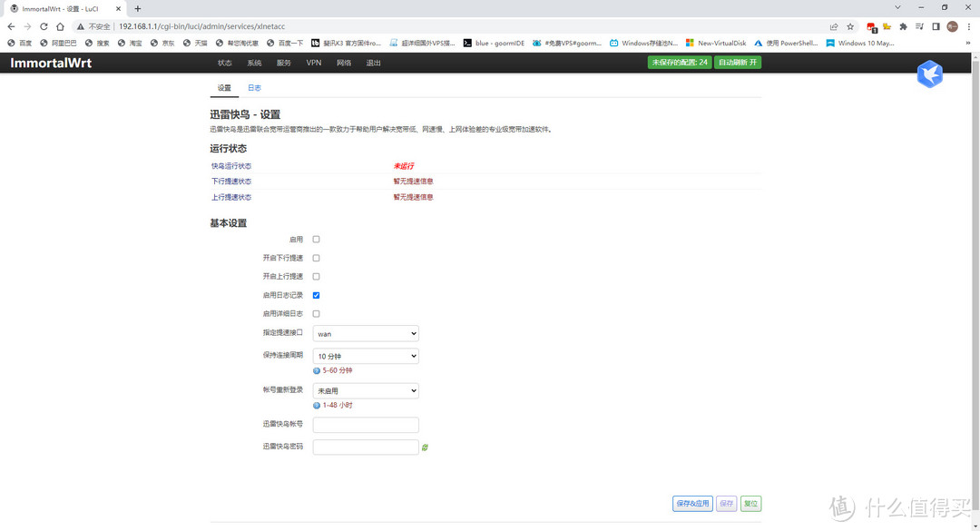Click the browser reload button

tap(44, 26)
